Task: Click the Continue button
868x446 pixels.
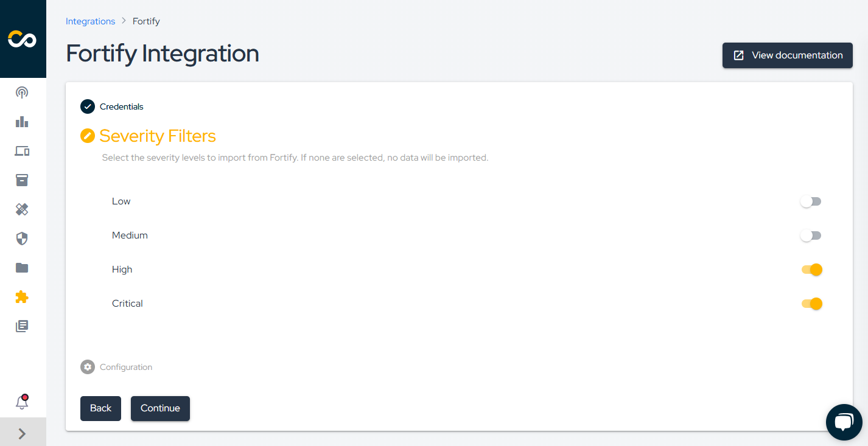Action: (160, 408)
